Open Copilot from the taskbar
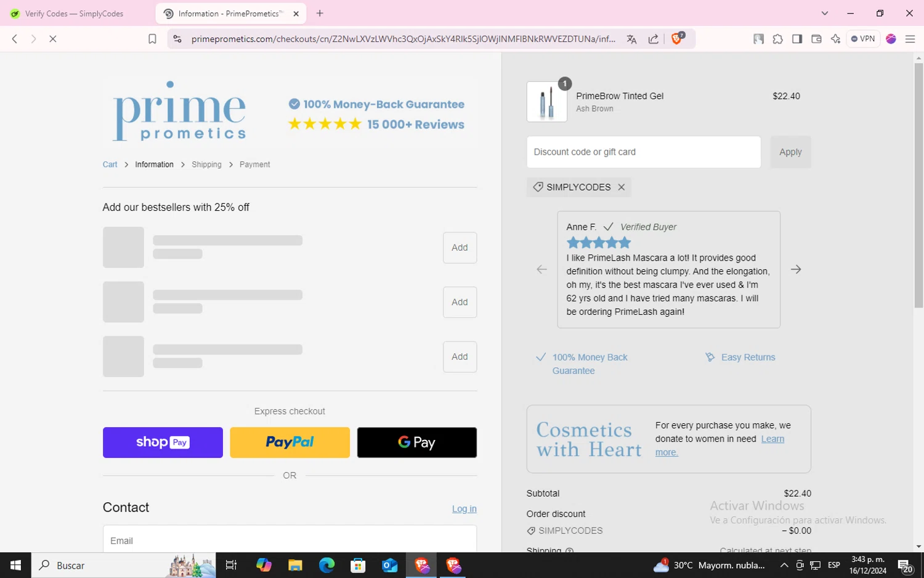Viewport: 924px width, 578px height. pos(264,565)
